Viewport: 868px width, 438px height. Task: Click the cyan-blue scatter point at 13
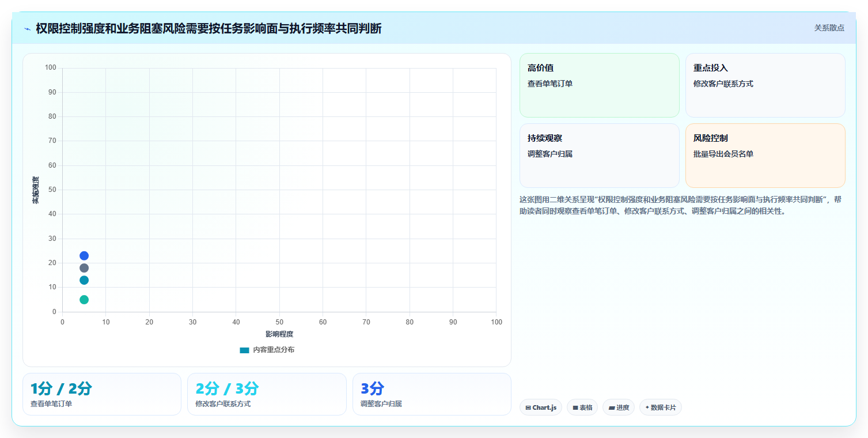[x=84, y=280]
